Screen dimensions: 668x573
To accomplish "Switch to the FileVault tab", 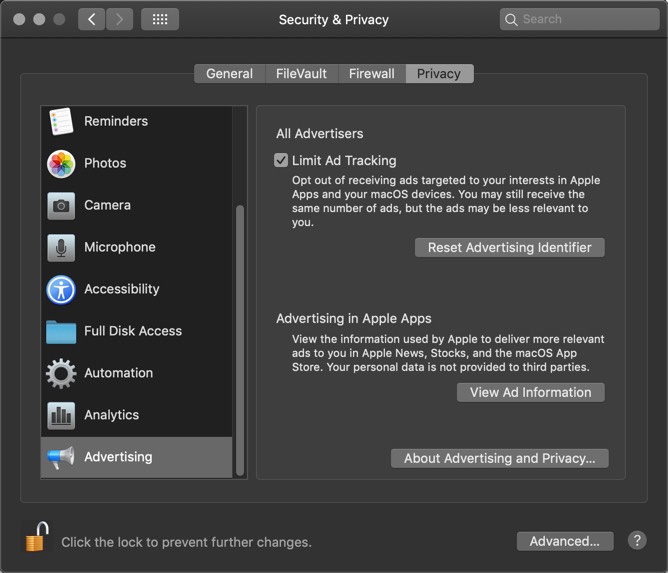I will tap(302, 74).
